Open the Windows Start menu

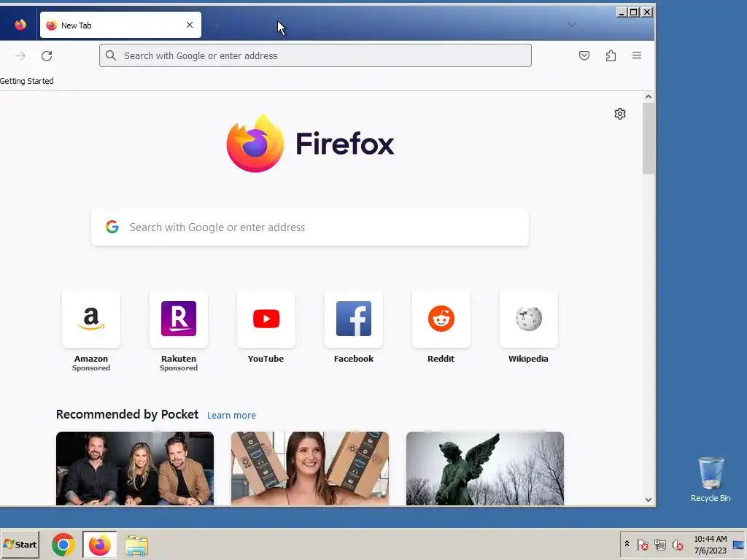coord(20,544)
